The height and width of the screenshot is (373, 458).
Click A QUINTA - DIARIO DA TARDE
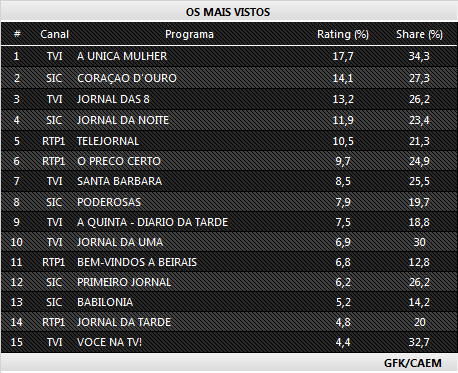[x=152, y=222]
